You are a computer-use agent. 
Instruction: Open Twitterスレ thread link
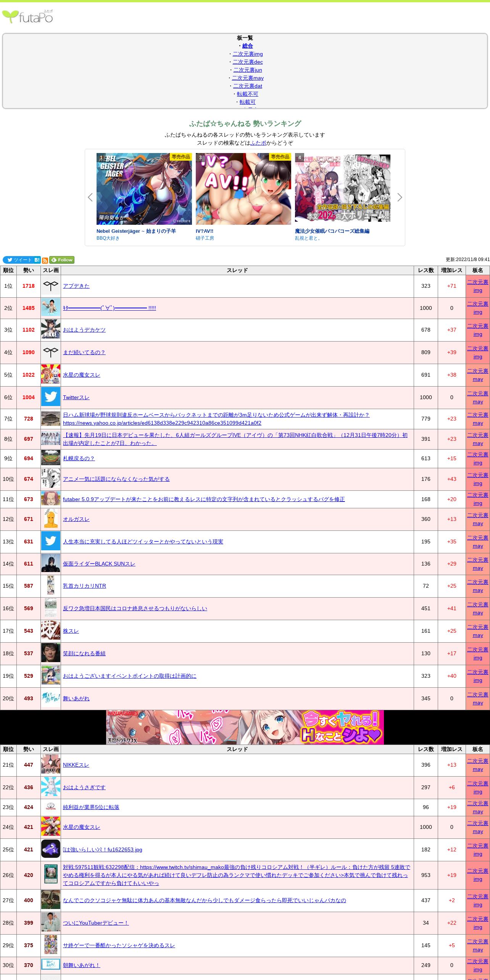pyautogui.click(x=76, y=397)
